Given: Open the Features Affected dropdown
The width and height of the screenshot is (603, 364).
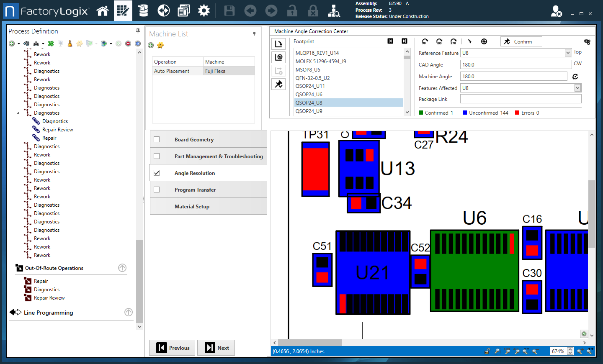Looking at the screenshot, I should point(577,88).
